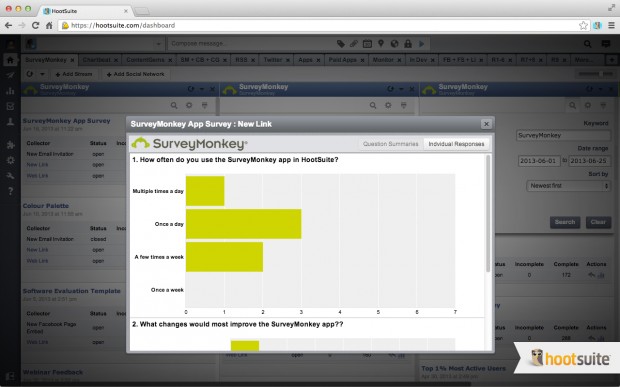
Task: Click the location pin icon in compose bar
Action: tap(381, 43)
